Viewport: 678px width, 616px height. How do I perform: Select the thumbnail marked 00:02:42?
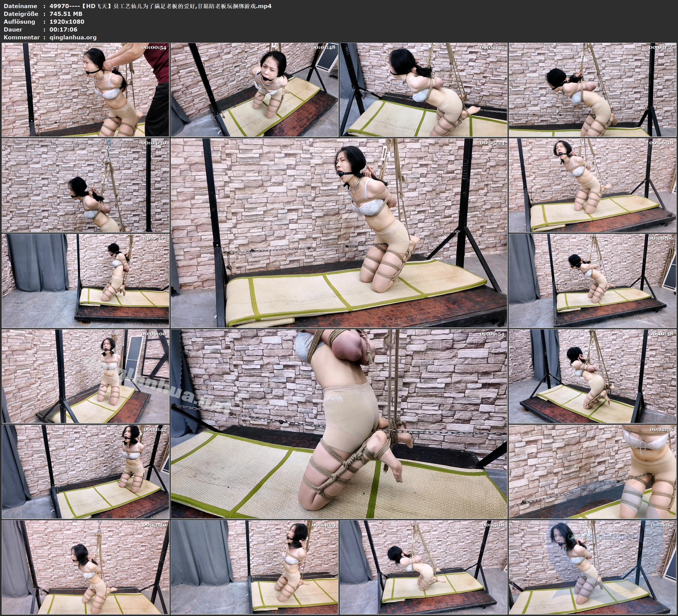click(x=424, y=90)
